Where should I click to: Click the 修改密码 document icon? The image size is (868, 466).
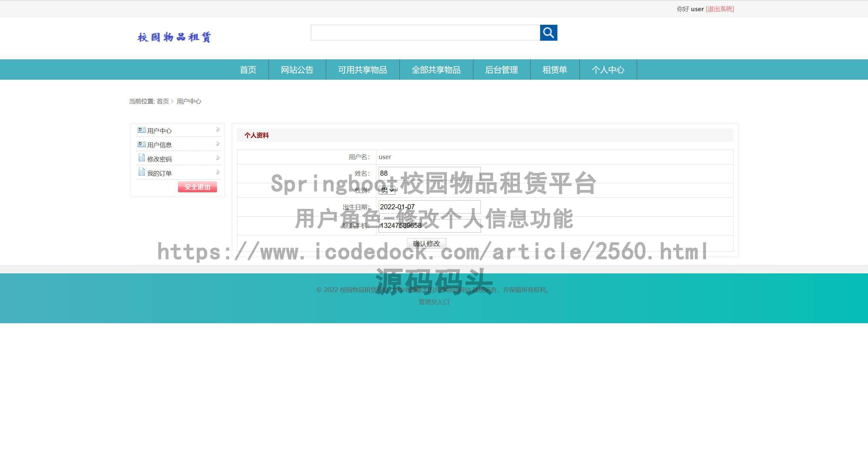(x=141, y=158)
